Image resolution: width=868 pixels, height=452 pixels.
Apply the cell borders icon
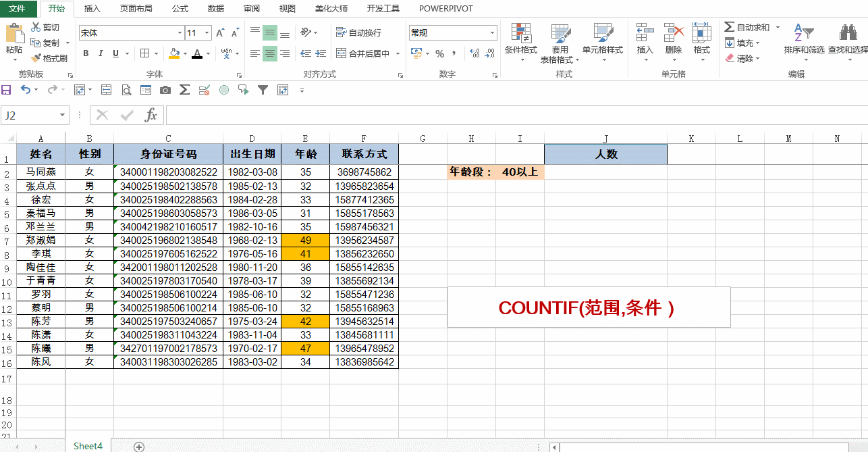point(144,53)
